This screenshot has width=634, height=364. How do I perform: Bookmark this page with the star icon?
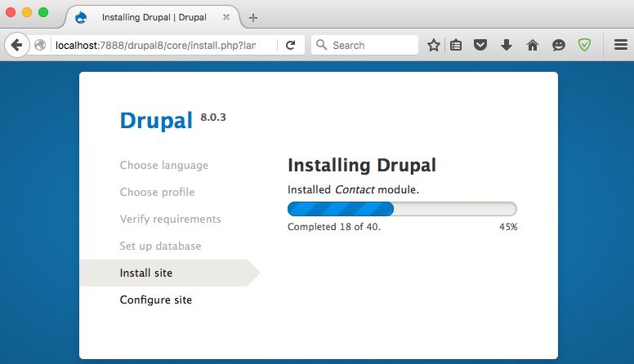(x=434, y=45)
